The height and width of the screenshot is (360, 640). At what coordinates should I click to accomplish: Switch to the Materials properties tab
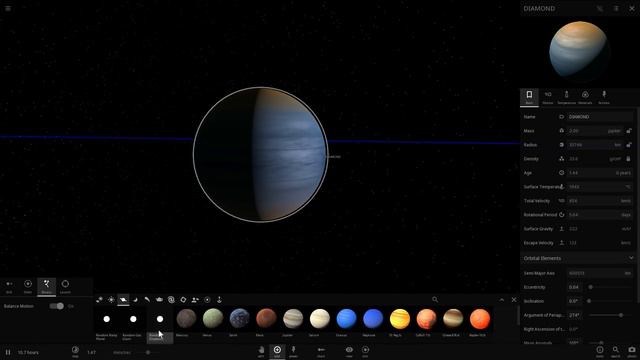585,97
